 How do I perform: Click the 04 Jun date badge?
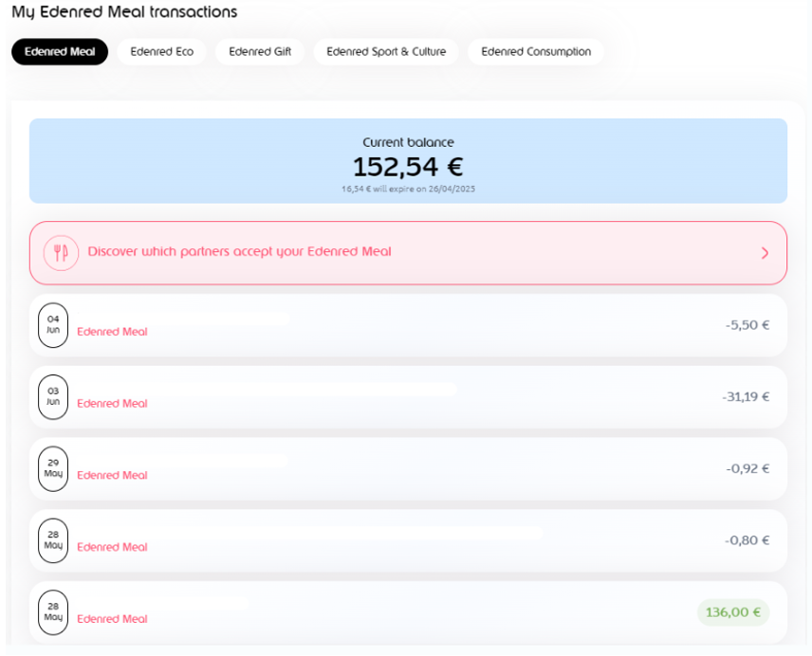53,325
